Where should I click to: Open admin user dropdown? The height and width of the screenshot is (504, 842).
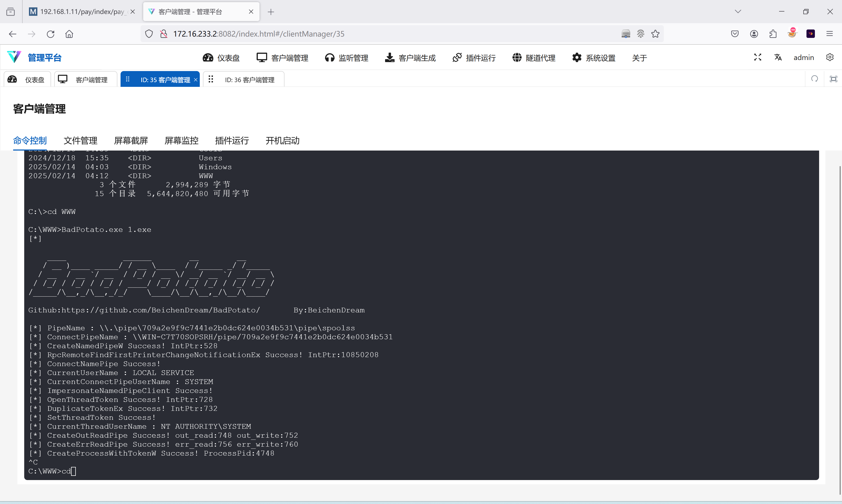(x=803, y=58)
